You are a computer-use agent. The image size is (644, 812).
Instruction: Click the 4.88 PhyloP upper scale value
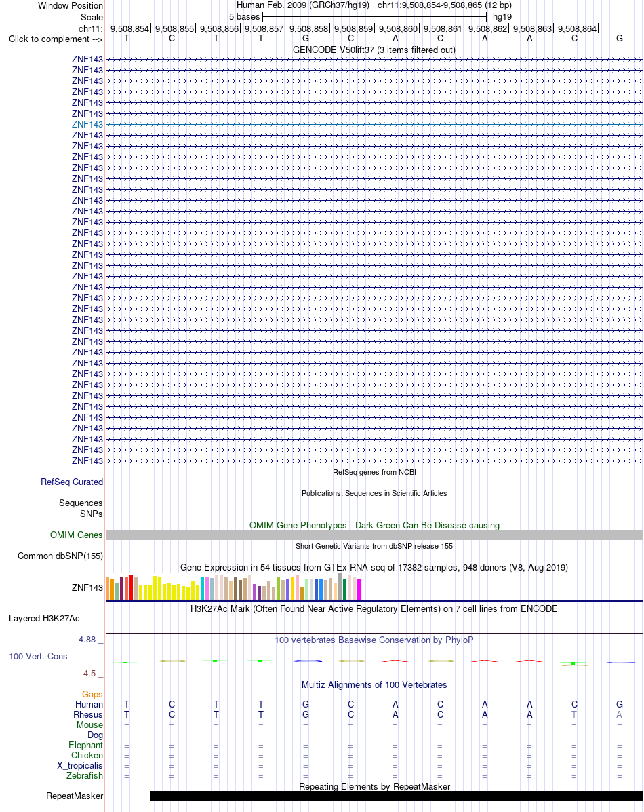(x=87, y=640)
